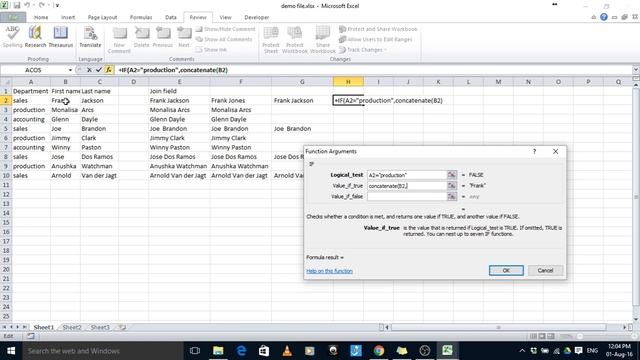Viewport: 640px width, 360px height.
Task: Collapse dialog for Logical_test range selector
Action: coord(451,175)
